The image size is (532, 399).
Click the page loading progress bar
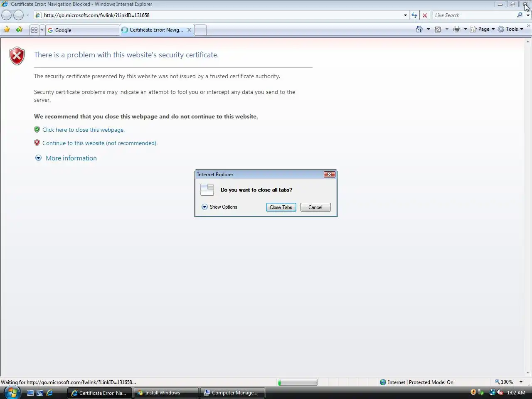[x=298, y=382]
